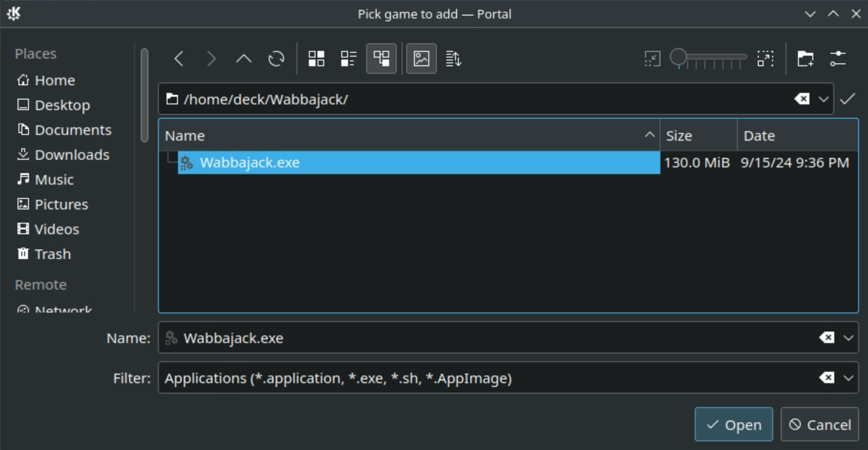Reload the current folder view

[276, 59]
